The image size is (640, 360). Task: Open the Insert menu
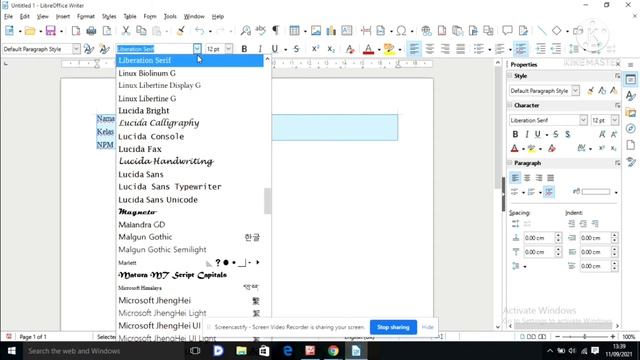(62, 16)
